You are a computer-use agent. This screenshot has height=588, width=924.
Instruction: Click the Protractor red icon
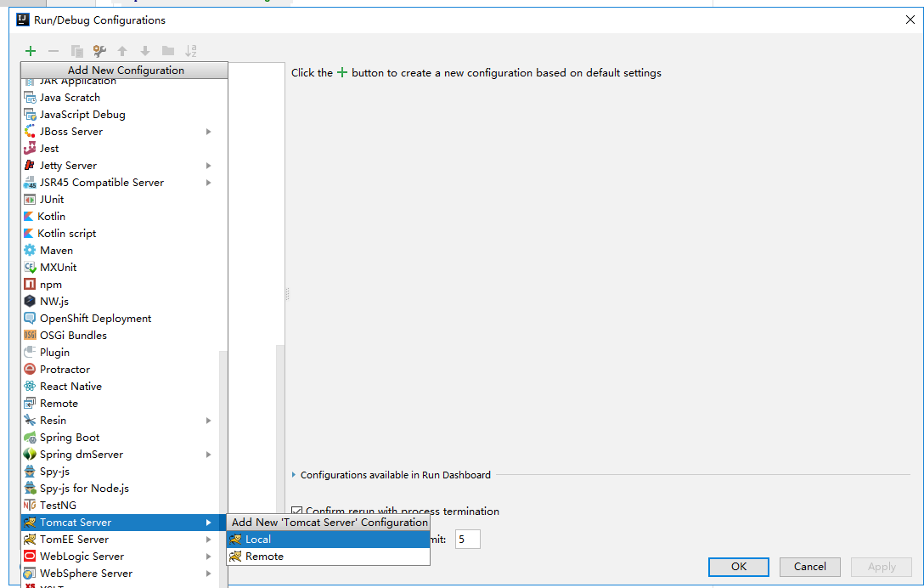point(30,369)
